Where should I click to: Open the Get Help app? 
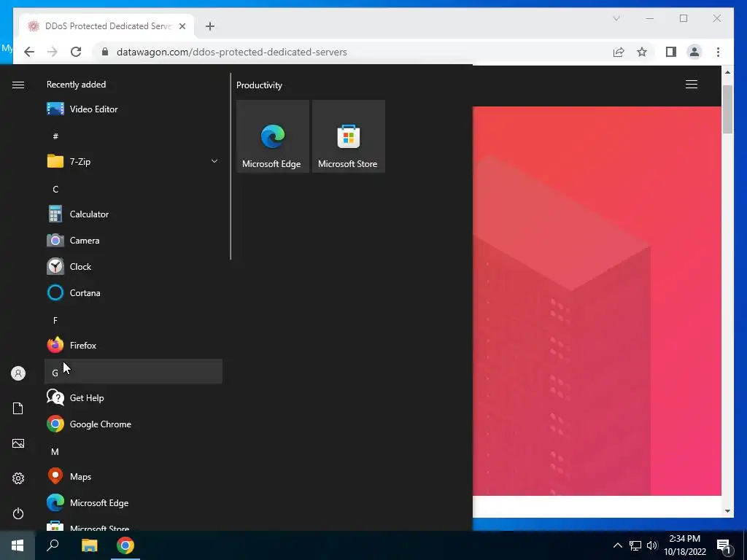click(x=133, y=397)
